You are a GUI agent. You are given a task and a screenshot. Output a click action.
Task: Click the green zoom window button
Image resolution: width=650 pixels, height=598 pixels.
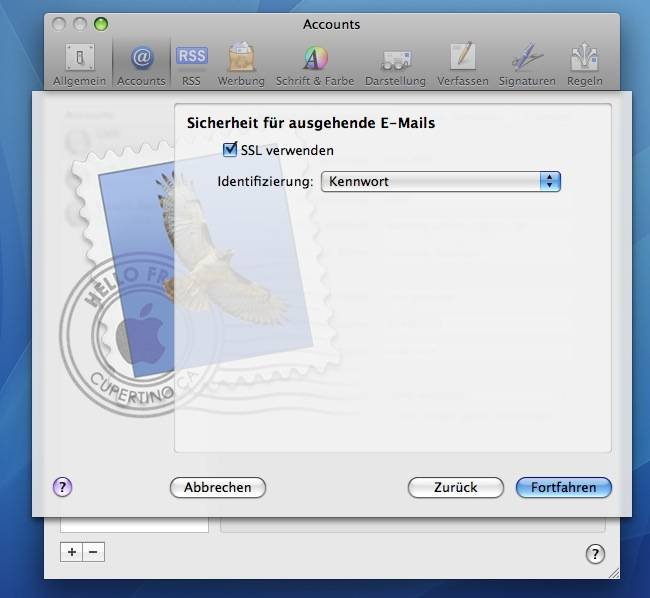[100, 23]
